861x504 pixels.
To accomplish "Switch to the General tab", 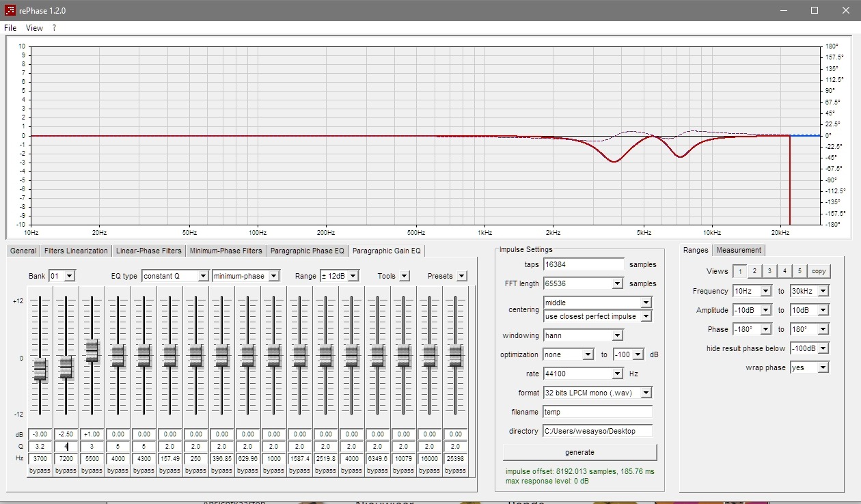I will tap(23, 251).
